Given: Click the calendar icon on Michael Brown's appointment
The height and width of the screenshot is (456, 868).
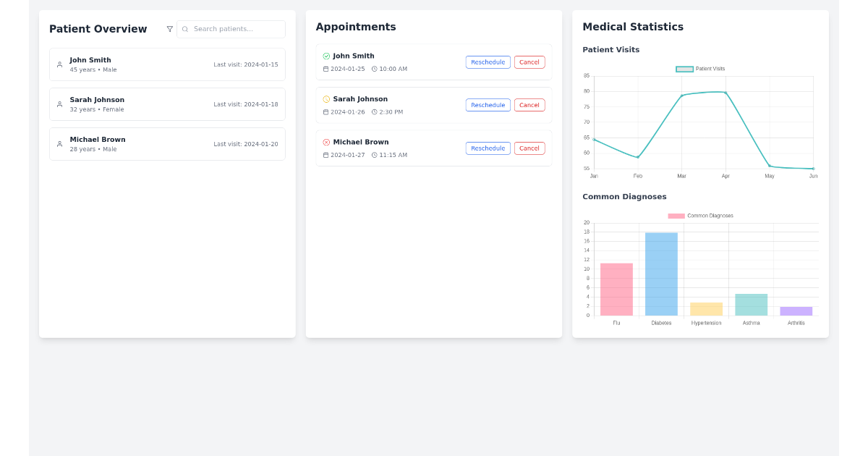Looking at the screenshot, I should (326, 155).
